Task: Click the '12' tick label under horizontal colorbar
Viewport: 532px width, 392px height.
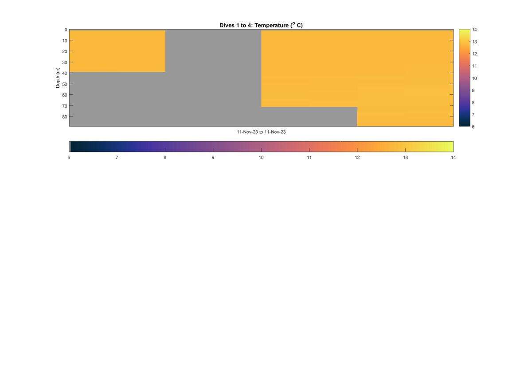Action: (357, 157)
